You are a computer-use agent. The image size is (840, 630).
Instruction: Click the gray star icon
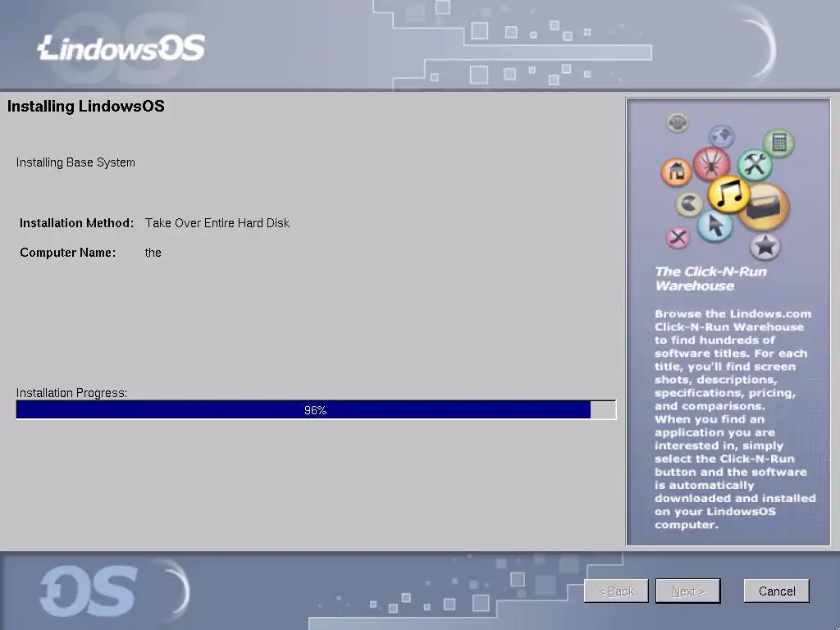point(765,246)
